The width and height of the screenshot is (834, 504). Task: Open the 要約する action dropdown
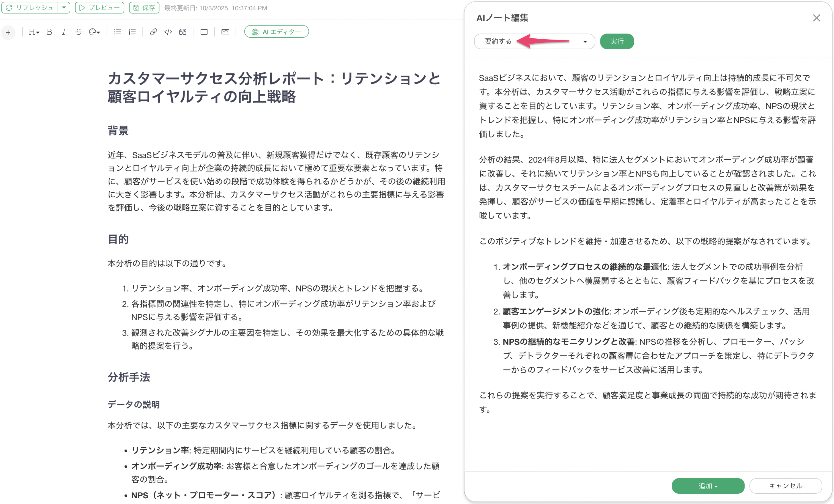[534, 41]
